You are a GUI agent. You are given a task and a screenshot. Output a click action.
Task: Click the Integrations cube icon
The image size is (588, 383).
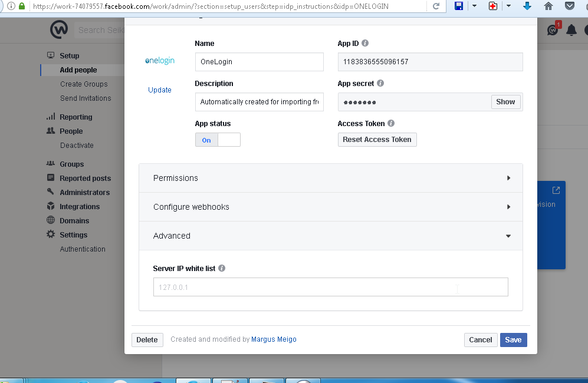(51, 206)
